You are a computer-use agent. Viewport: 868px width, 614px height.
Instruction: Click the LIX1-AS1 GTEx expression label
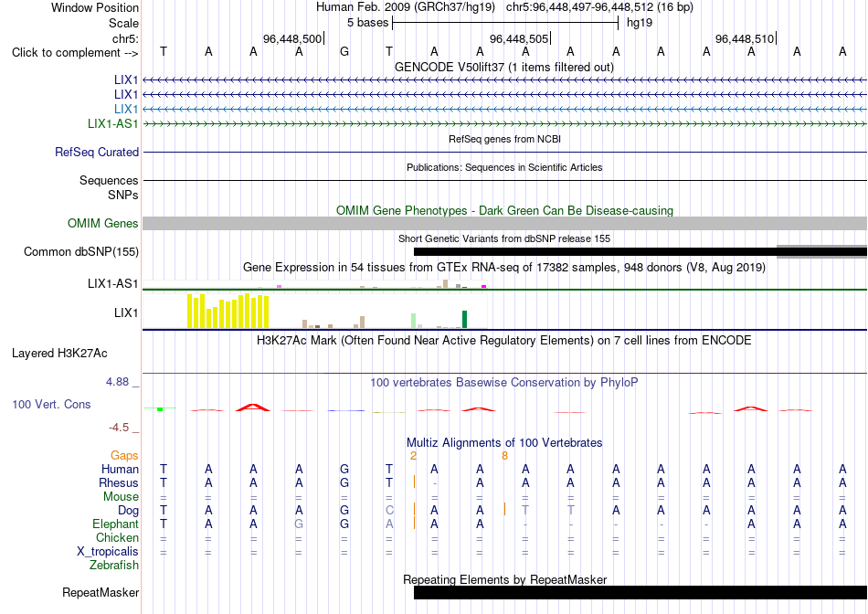click(113, 283)
